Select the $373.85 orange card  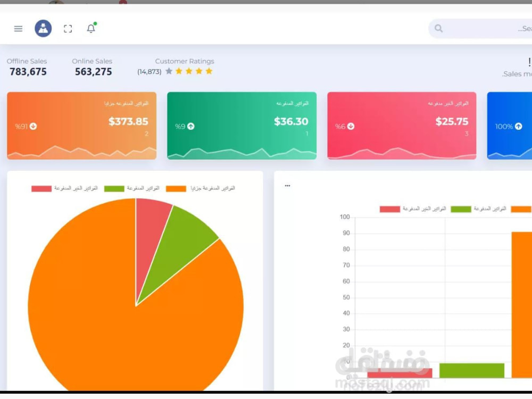(x=82, y=126)
